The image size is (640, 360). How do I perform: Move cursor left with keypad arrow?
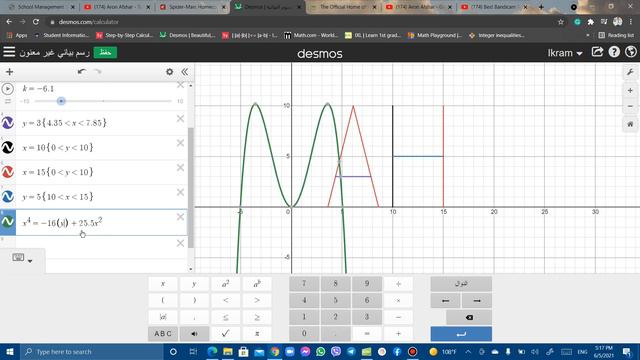click(x=445, y=300)
